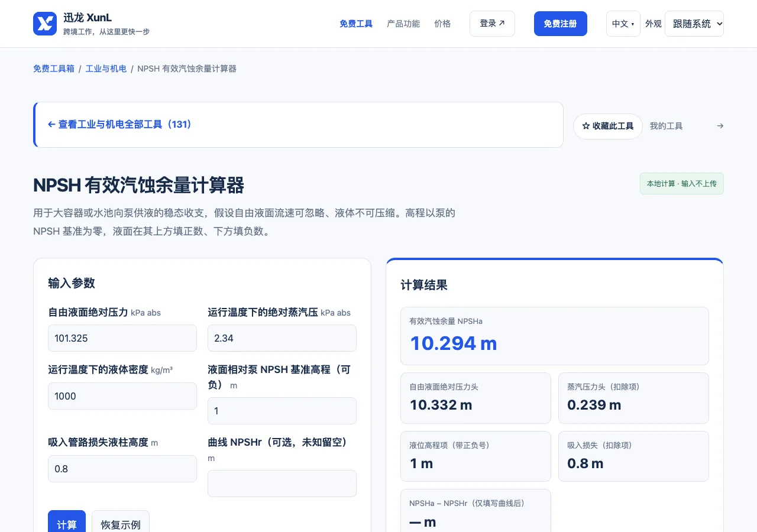Focus the empty 曲线 NPSHr input
The height and width of the screenshot is (532, 757).
click(282, 484)
